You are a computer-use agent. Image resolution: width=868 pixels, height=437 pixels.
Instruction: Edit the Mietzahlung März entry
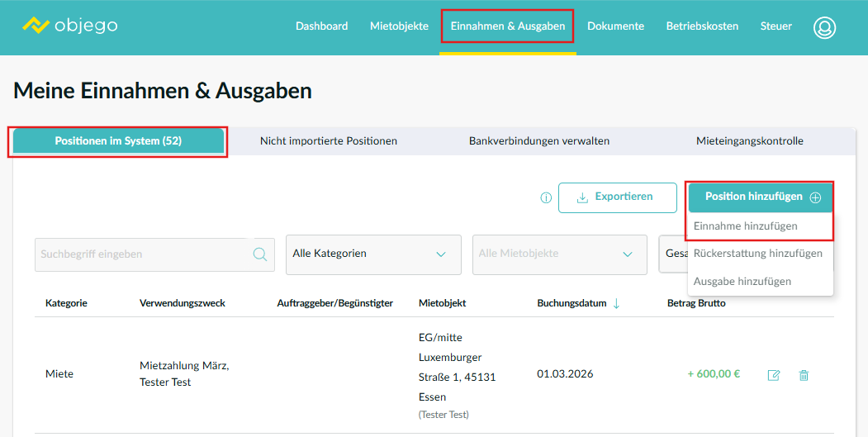[x=774, y=375]
